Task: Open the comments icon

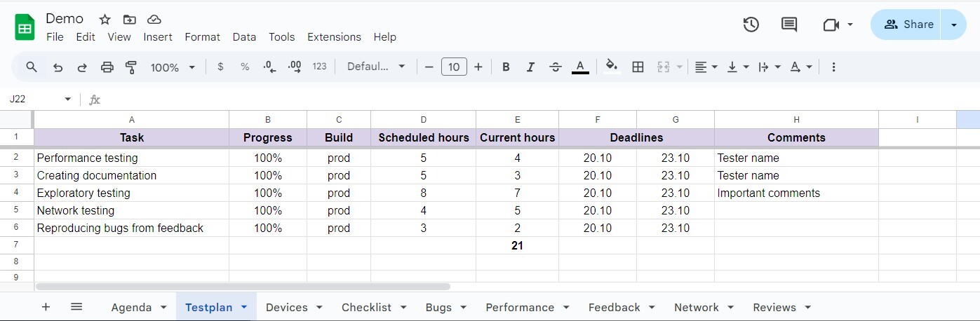Action: tap(789, 25)
